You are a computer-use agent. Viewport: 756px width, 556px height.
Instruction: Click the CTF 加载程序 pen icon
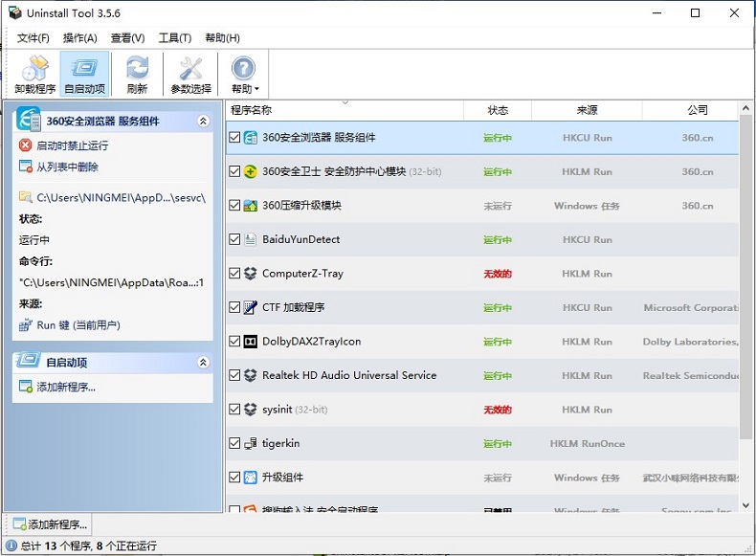(x=250, y=307)
